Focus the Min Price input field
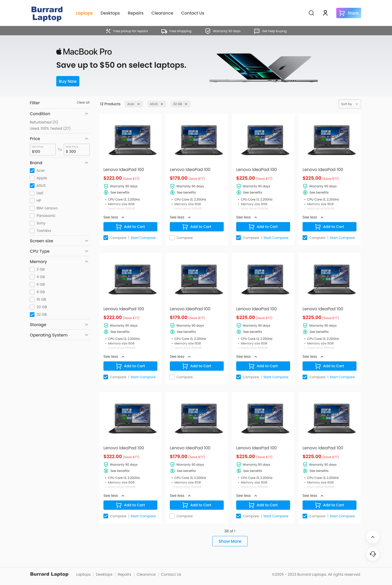 point(43,150)
